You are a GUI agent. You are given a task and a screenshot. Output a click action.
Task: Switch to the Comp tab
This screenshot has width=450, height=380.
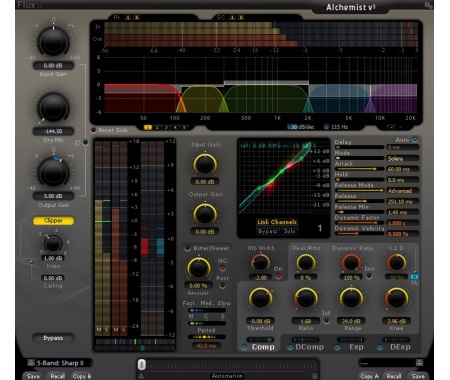tap(263, 347)
